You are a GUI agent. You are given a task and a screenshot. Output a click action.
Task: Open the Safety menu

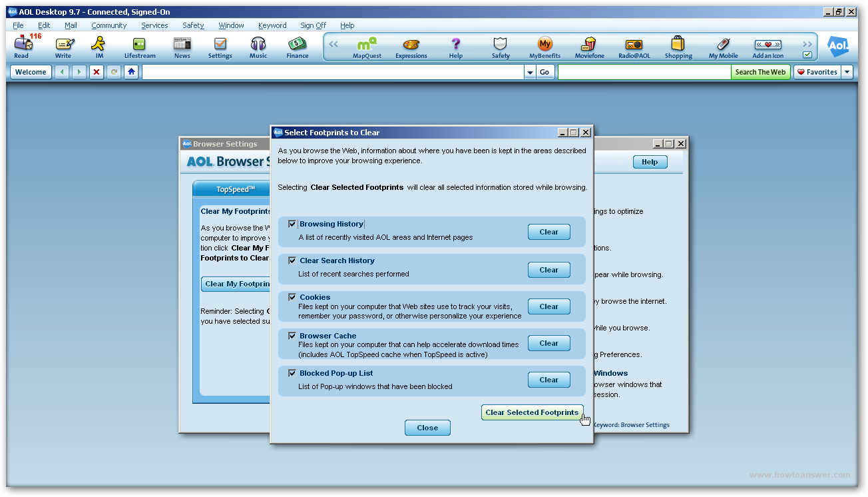194,25
